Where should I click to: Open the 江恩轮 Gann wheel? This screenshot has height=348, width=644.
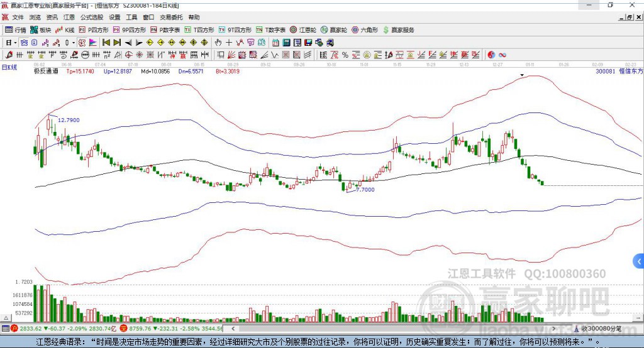click(x=303, y=30)
